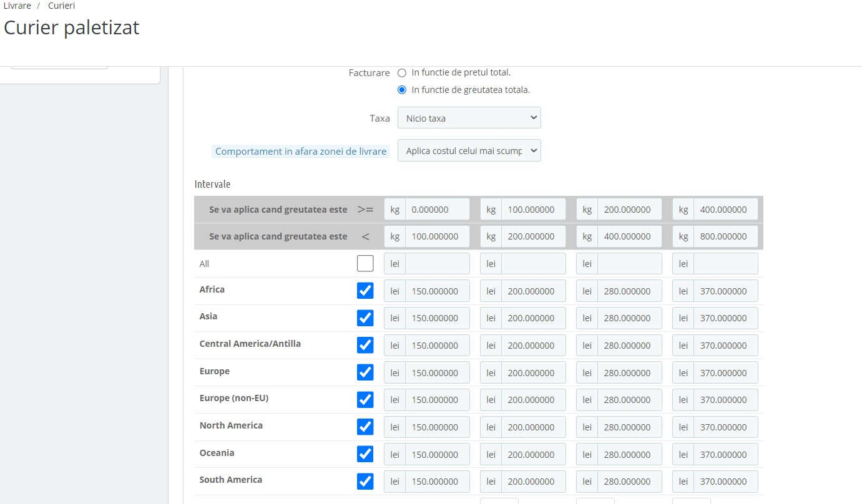This screenshot has height=504, width=862.
Task: Toggle the Europe zone checkbox
Action: [x=365, y=372]
